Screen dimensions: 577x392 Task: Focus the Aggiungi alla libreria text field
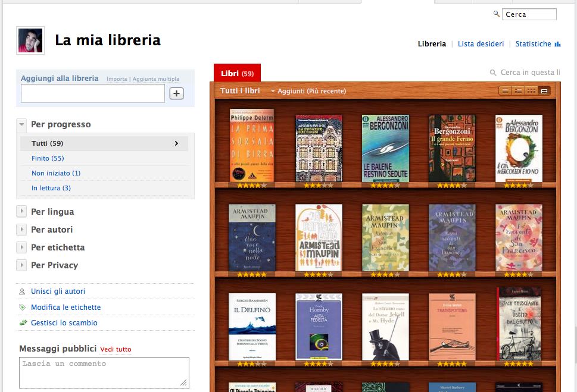click(x=93, y=93)
